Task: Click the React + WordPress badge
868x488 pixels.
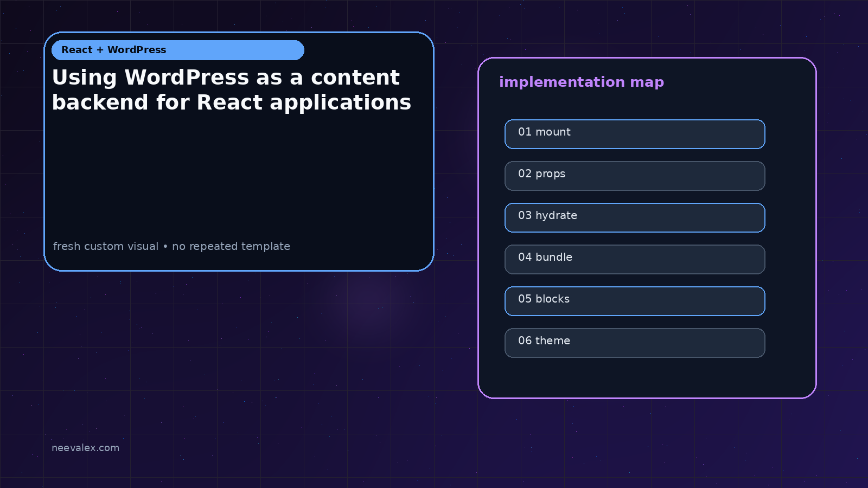Action: pos(178,50)
